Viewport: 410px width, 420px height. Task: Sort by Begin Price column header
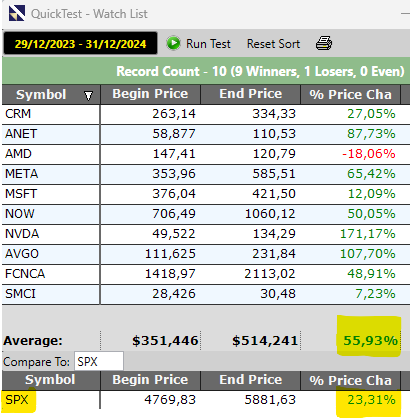(x=150, y=94)
